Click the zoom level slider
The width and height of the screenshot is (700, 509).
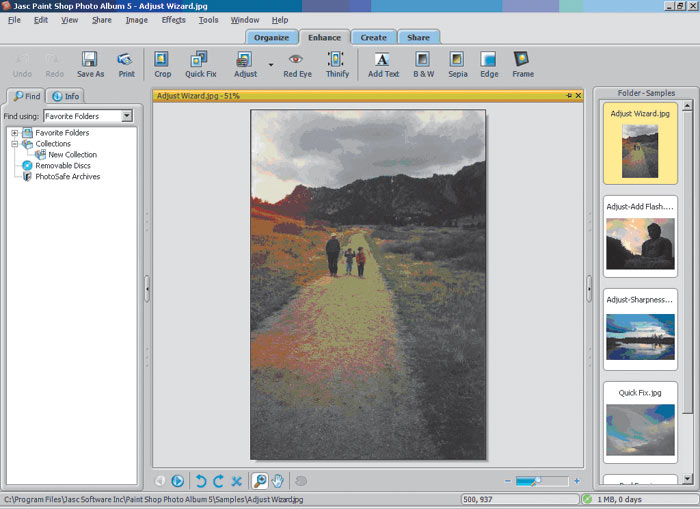tap(542, 481)
